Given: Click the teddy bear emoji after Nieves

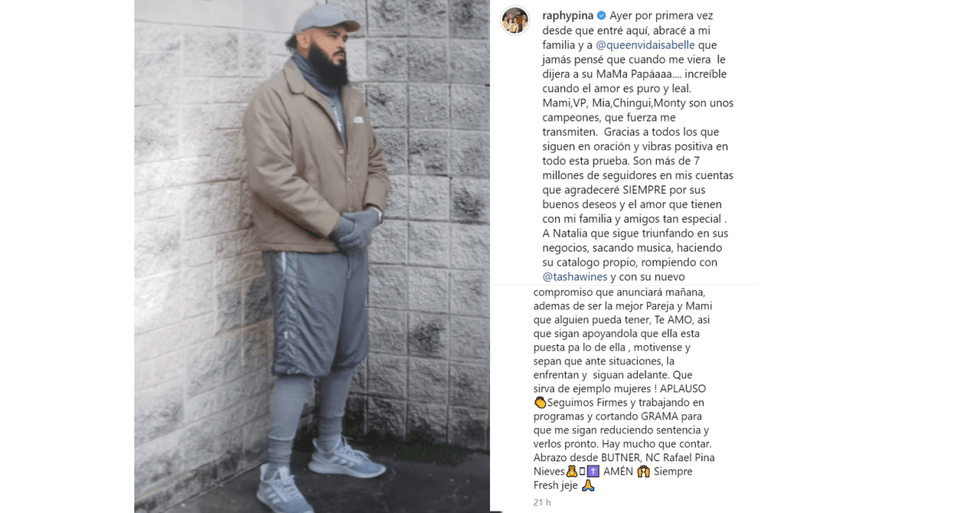Looking at the screenshot, I should pos(571,472).
